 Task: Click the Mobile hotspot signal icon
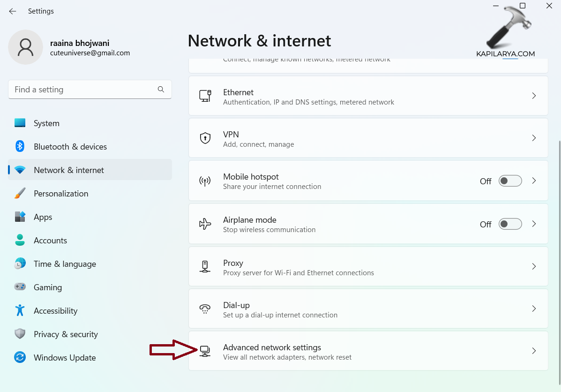(205, 181)
